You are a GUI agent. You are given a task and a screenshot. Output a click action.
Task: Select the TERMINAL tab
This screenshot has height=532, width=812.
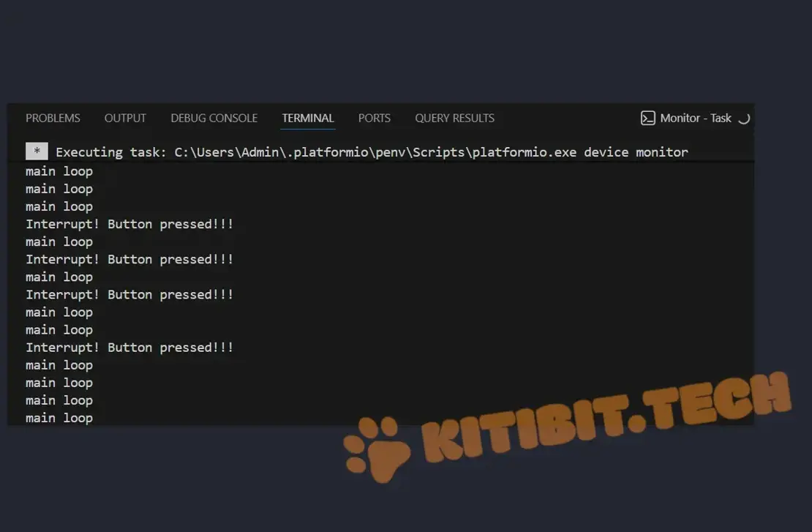pos(308,118)
